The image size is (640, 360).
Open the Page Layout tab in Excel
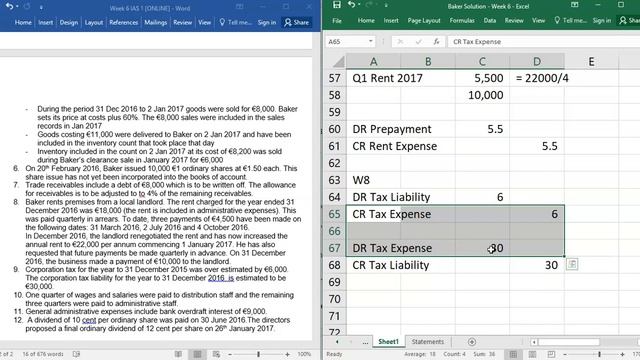pyautogui.click(x=424, y=20)
